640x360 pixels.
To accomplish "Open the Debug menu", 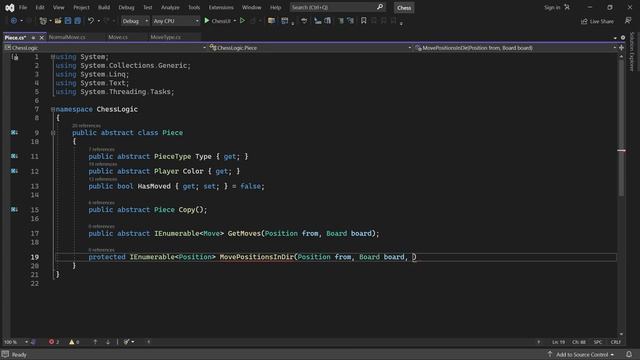I will pyautogui.click(x=126, y=7).
